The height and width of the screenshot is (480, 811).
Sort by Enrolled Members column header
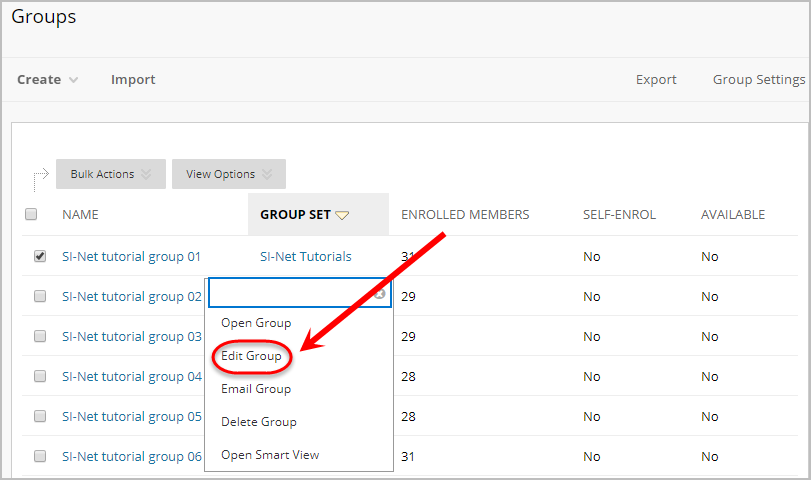point(465,215)
